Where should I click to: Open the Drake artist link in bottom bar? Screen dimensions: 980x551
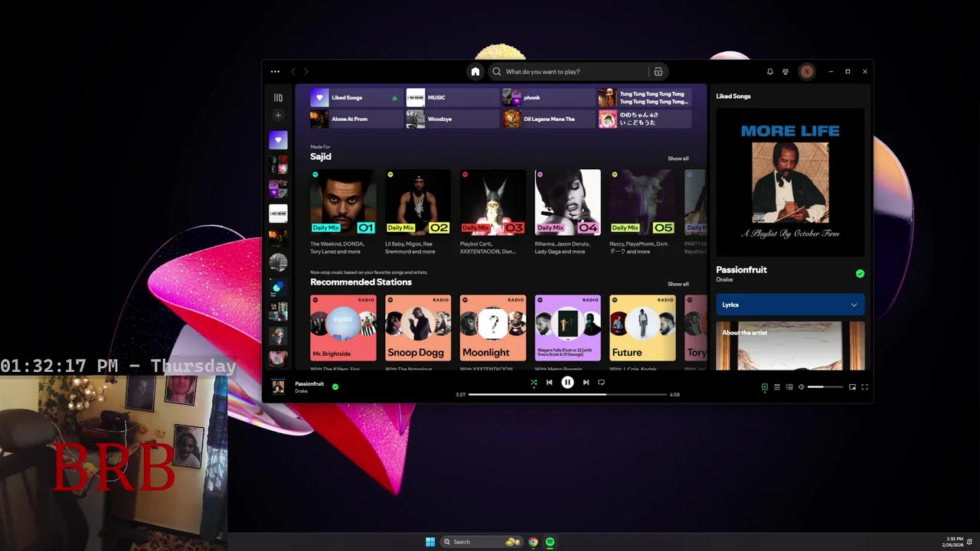(x=301, y=391)
